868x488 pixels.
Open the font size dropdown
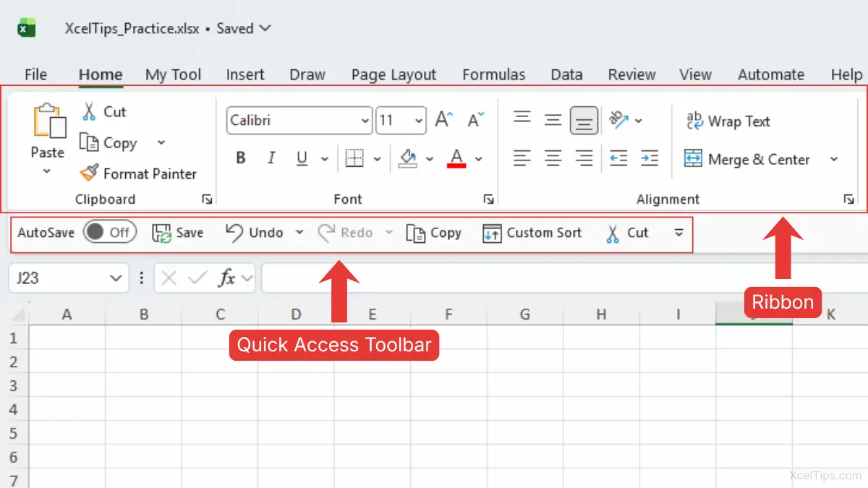(x=420, y=121)
